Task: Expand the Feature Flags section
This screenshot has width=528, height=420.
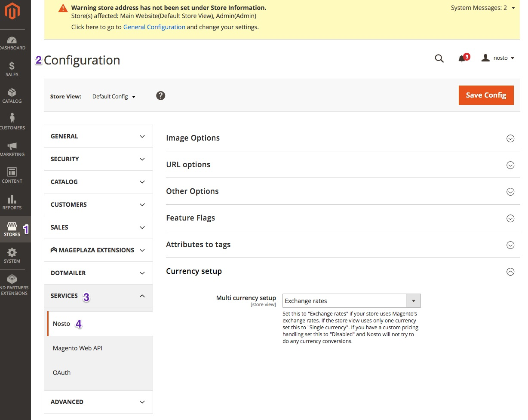Action: (343, 218)
